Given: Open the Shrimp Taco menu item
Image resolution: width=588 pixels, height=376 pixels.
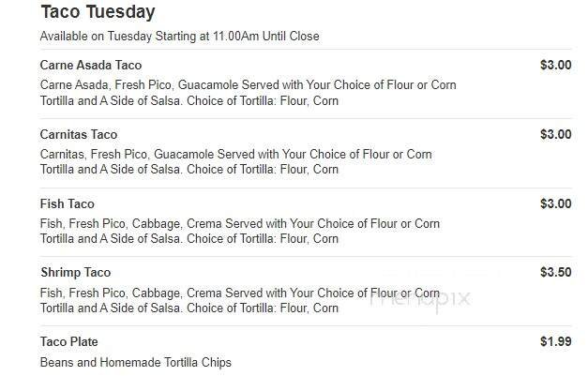Looking at the screenshot, I should tap(75, 273).
